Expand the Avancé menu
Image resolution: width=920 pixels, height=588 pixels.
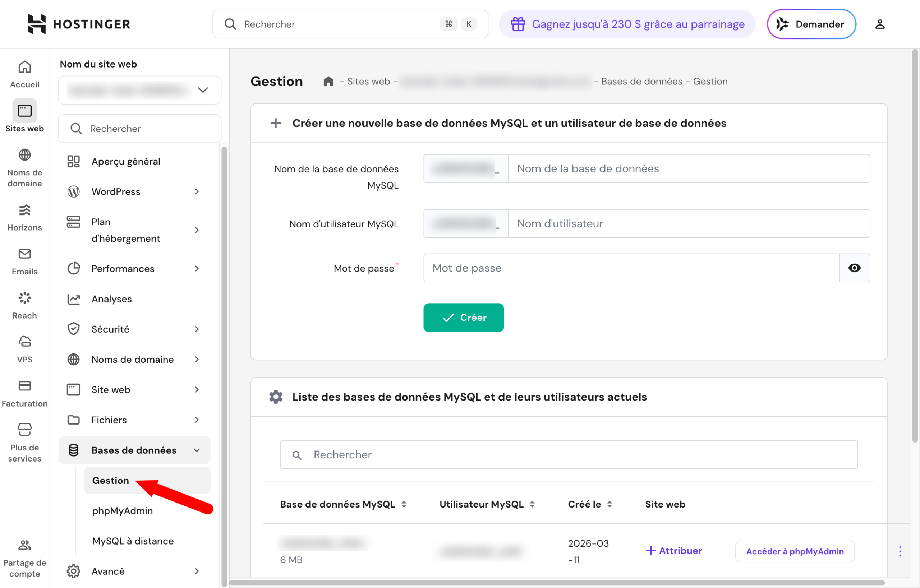point(134,571)
